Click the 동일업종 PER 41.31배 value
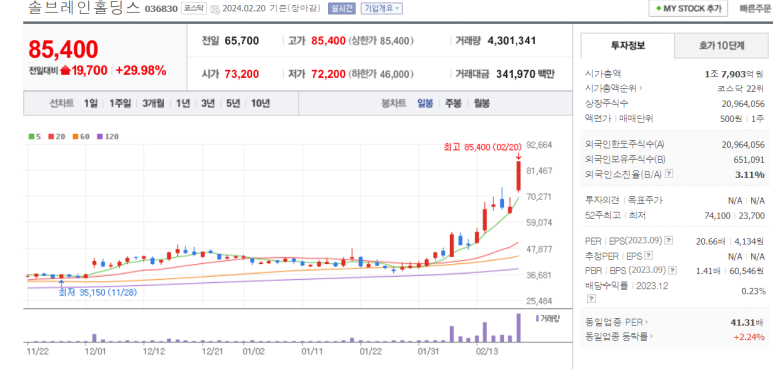The width and height of the screenshot is (773, 369). (747, 322)
